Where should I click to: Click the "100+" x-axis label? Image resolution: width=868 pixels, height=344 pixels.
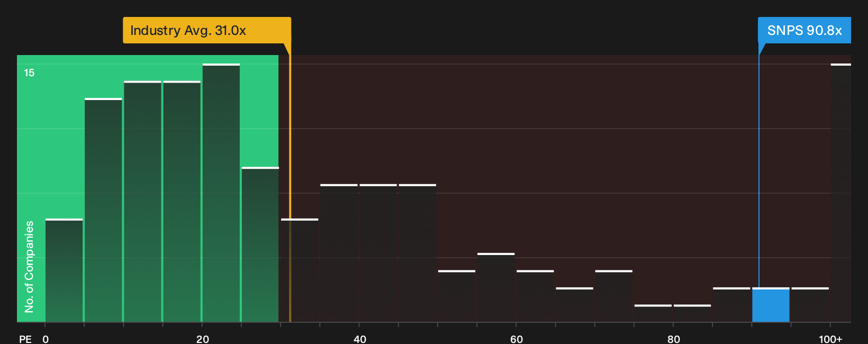tap(830, 339)
